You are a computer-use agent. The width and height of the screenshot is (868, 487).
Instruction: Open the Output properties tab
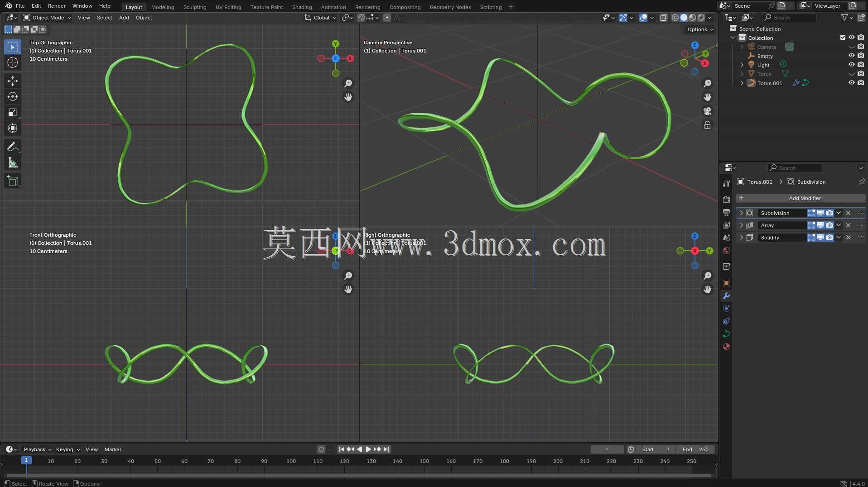pos(726,212)
